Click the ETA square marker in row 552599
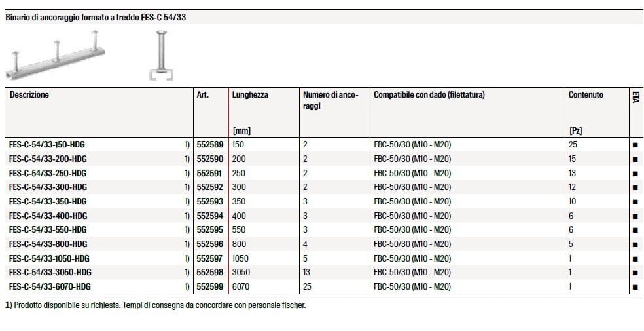644x331 pixels. (635, 288)
